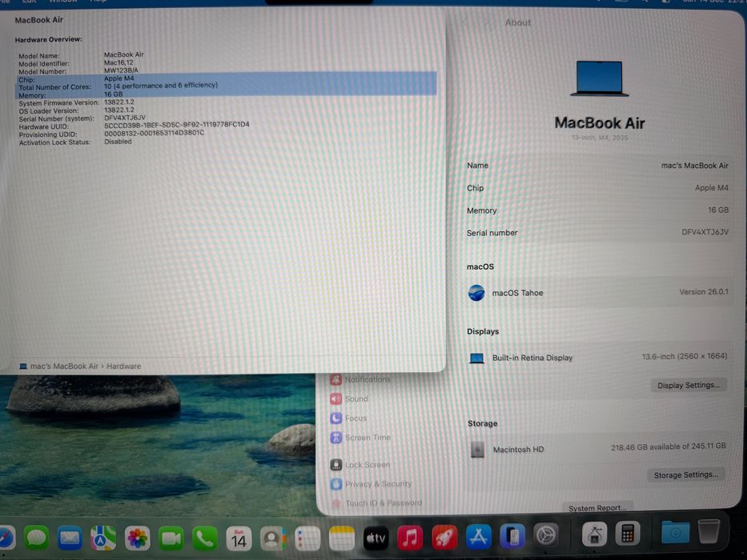Click the Storage Settings... button
The height and width of the screenshot is (560, 747).
pos(686,474)
